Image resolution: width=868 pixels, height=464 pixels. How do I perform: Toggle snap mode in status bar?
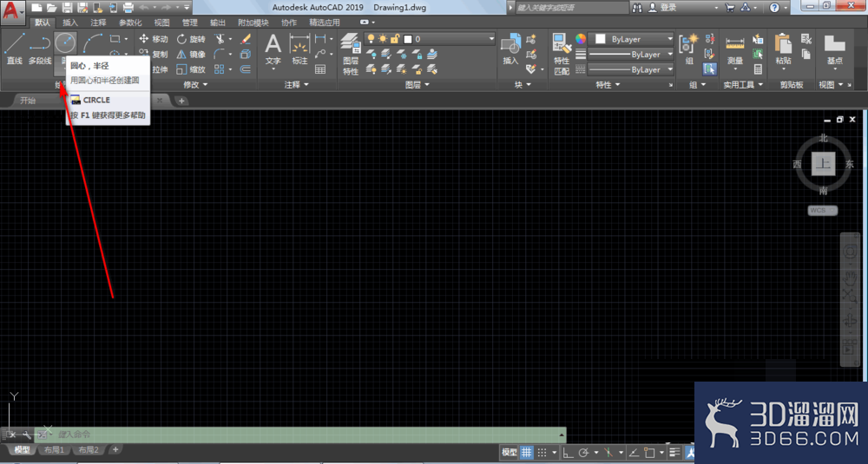[542, 453]
